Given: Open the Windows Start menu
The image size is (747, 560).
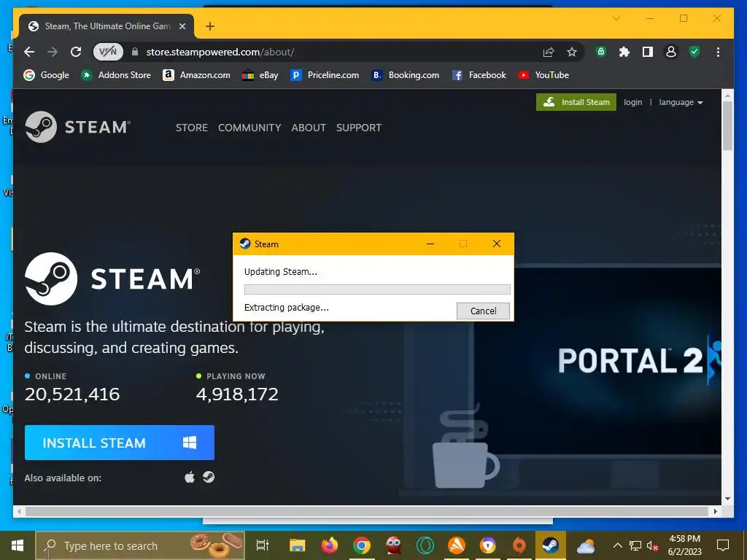Looking at the screenshot, I should (x=18, y=545).
